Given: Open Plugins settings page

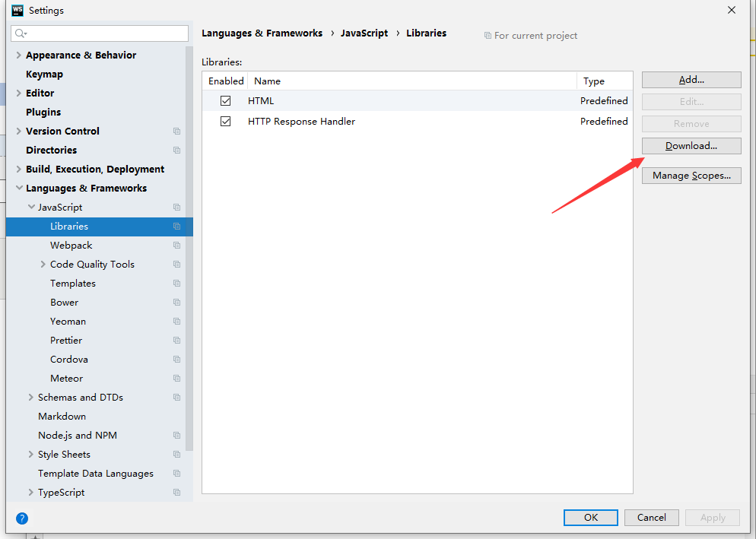Looking at the screenshot, I should click(43, 113).
